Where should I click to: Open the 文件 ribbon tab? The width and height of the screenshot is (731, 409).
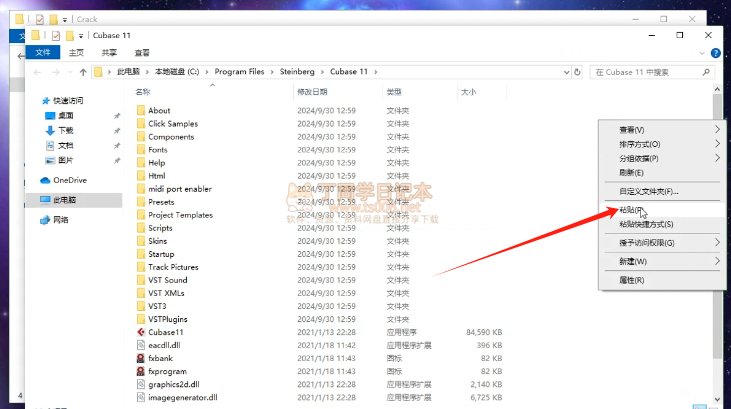point(43,52)
